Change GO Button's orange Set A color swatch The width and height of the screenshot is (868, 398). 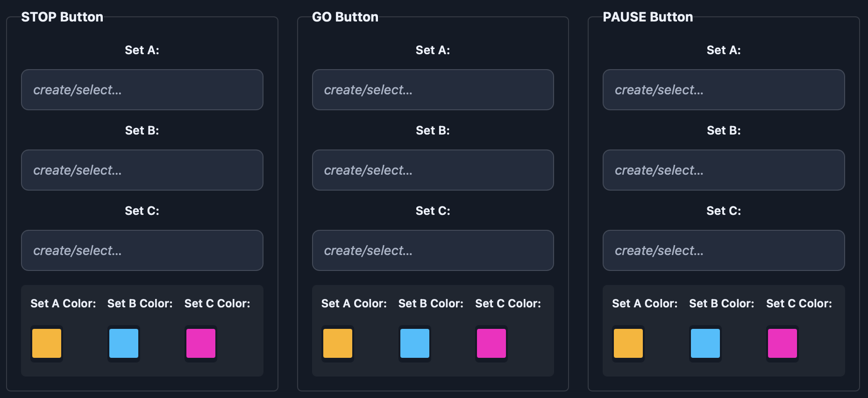pos(338,343)
